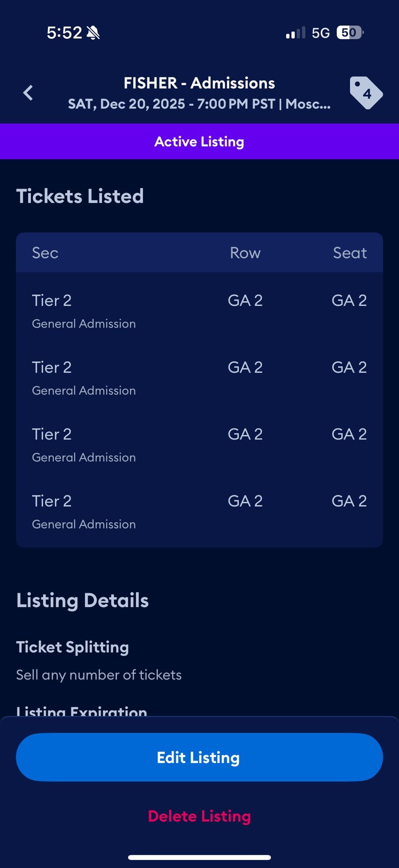Tap the 5:52 clock in status bar
399x868 pixels.
point(64,33)
